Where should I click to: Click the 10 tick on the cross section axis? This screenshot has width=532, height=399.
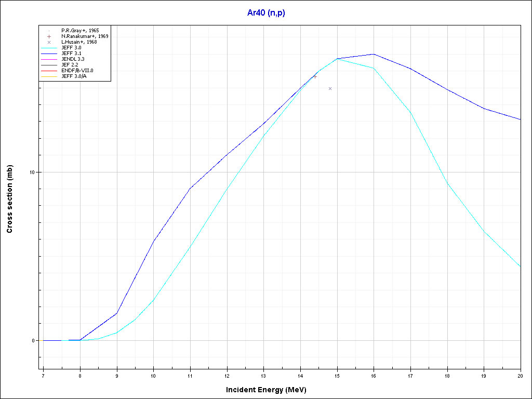pyautogui.click(x=32, y=172)
